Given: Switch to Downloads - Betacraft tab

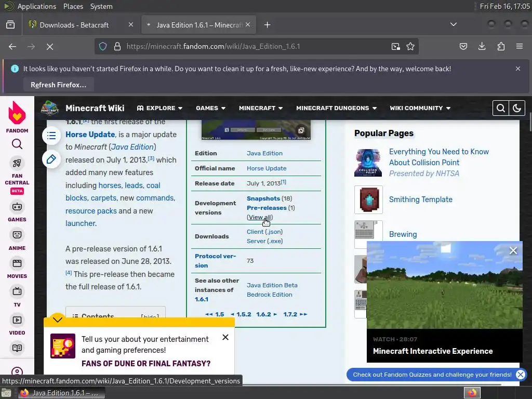Looking at the screenshot, I should pyautogui.click(x=81, y=25).
